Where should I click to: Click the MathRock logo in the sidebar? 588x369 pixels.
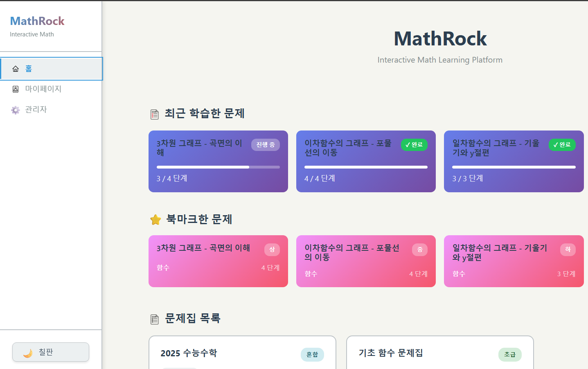pos(37,21)
